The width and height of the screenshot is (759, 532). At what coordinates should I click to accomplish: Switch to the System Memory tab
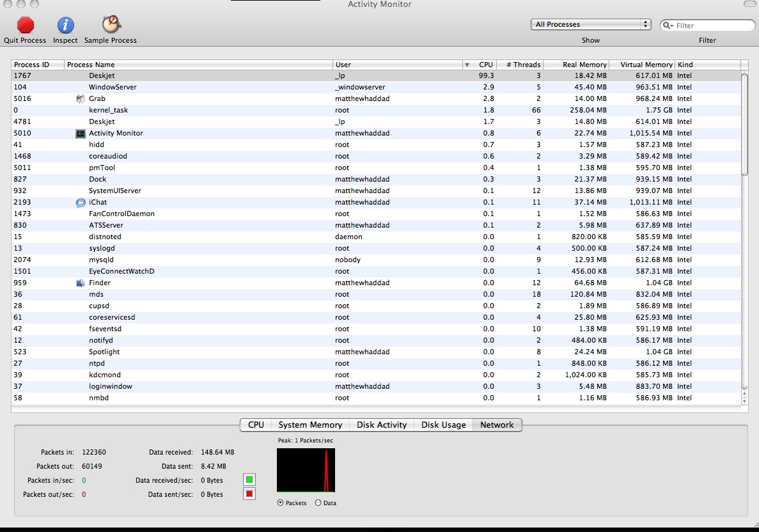coord(310,425)
